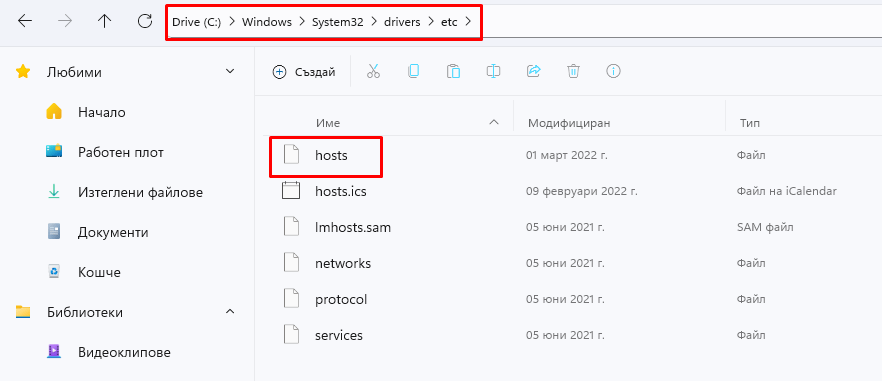Click System32 in the address path
The image size is (882, 381).
338,22
